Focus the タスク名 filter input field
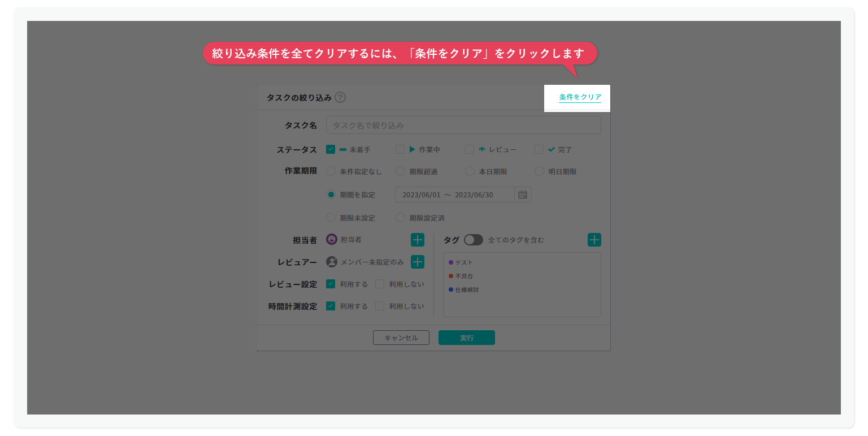The width and height of the screenshot is (868, 436). point(463,125)
